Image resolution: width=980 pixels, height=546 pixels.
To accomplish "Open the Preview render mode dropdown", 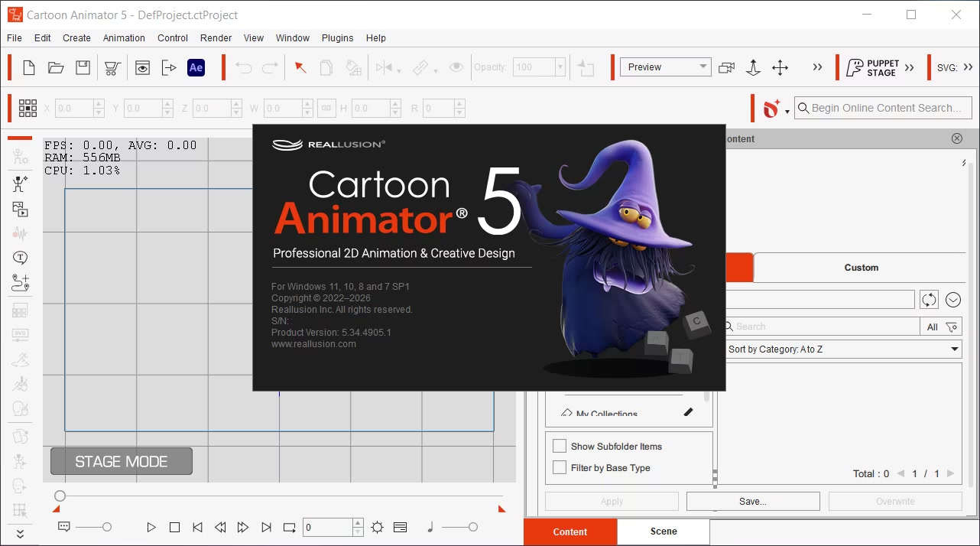I will 665,67.
